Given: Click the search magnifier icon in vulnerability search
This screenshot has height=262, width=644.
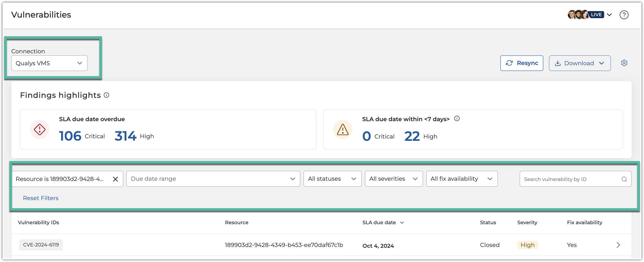Looking at the screenshot, I should click(x=624, y=179).
